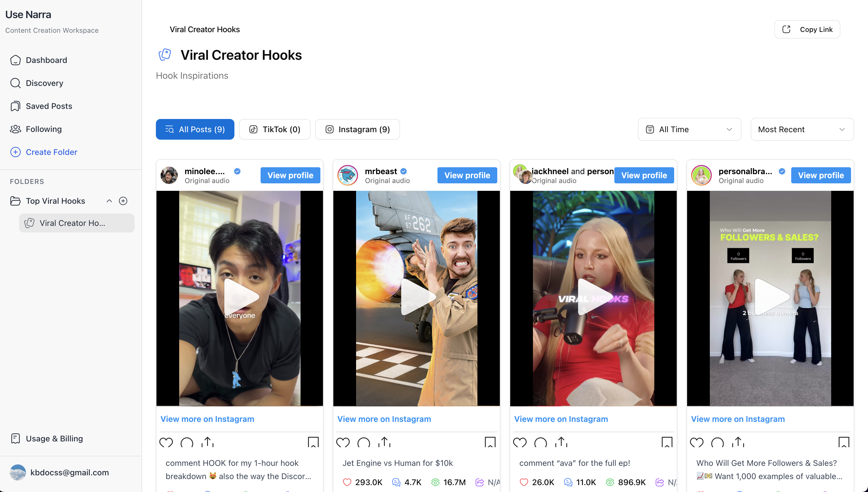Viewport: 868px width, 492px height.
Task: Click the Copy Link button
Action: (x=807, y=29)
